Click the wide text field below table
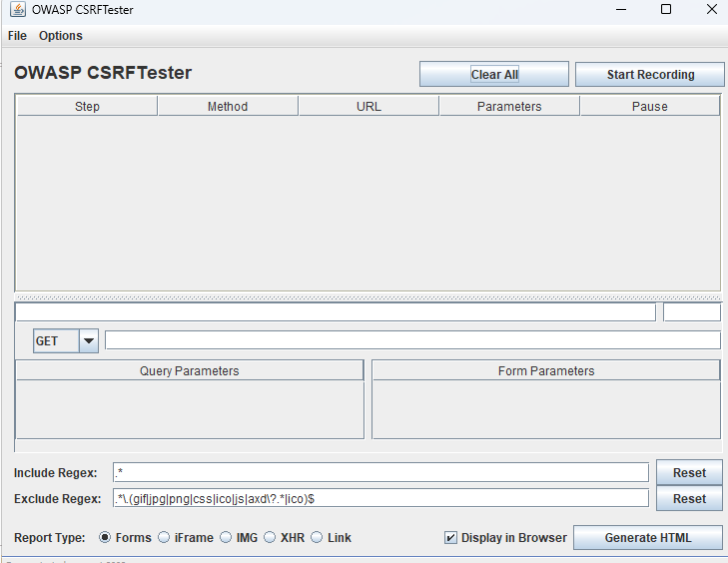Screen dimensions: 728x563 pyautogui.click(x=336, y=311)
